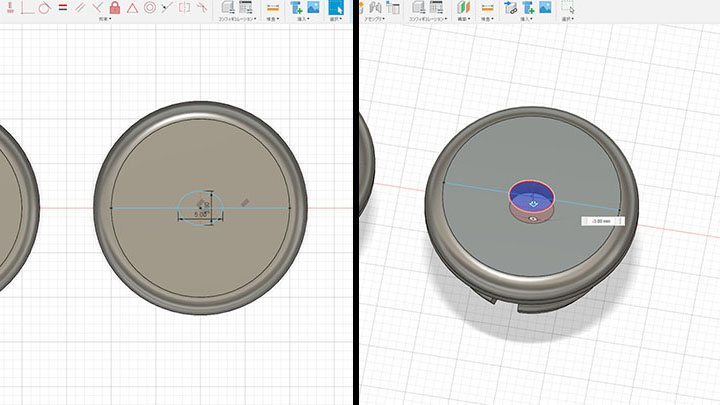Click configuration table icon in left window
720x405 pixels.
click(x=246, y=7)
